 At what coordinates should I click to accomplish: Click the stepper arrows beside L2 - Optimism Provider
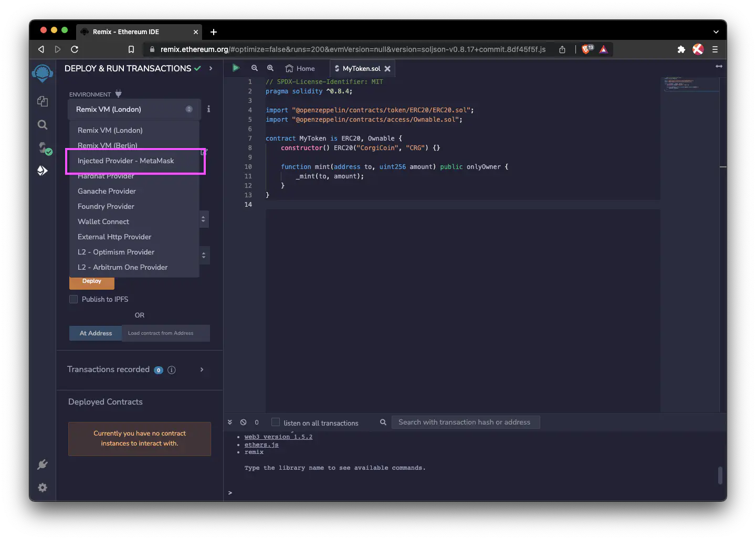[x=204, y=256]
